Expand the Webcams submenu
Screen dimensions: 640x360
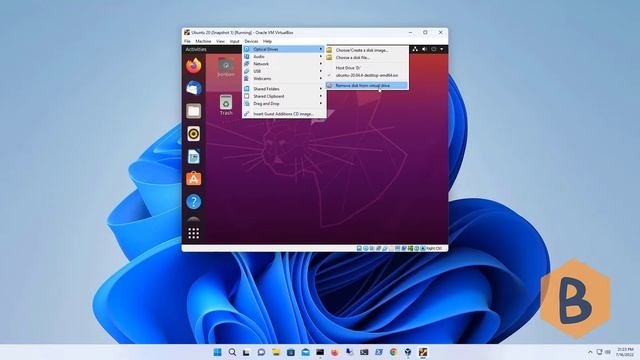tap(284, 79)
